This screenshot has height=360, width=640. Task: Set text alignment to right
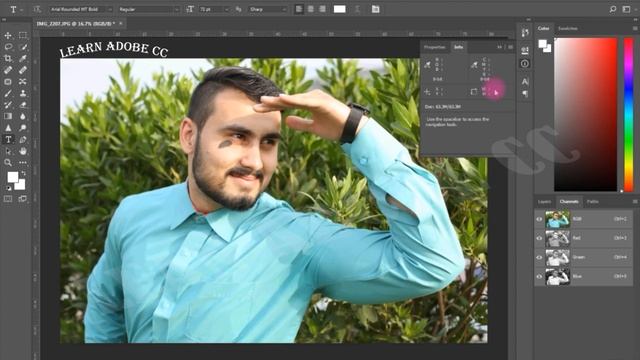[322, 9]
